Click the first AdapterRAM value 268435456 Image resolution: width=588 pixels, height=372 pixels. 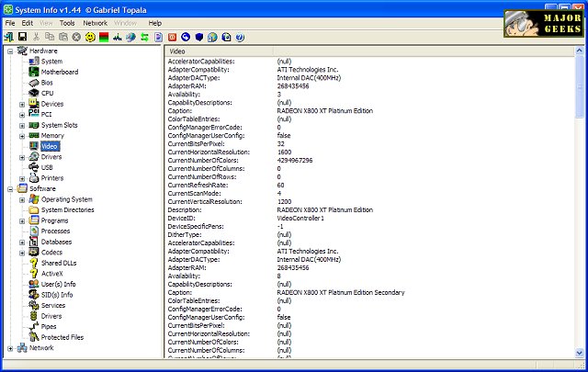click(x=293, y=85)
